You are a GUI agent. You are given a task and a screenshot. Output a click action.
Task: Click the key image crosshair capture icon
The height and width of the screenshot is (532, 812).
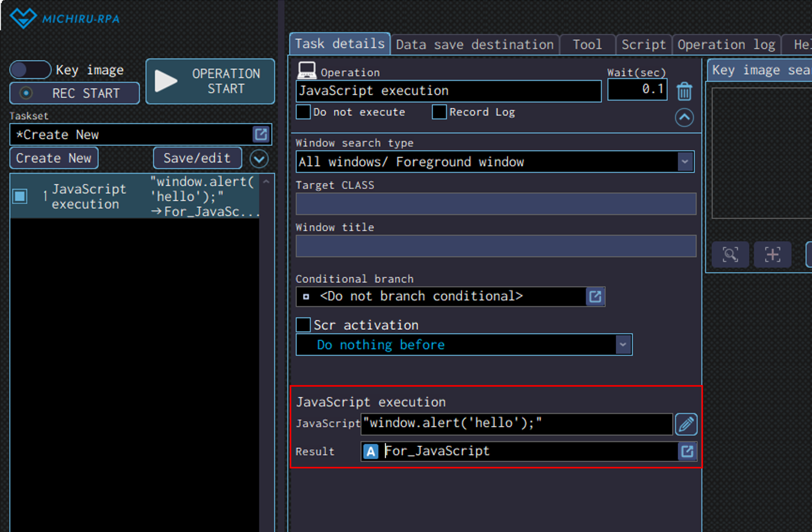772,255
